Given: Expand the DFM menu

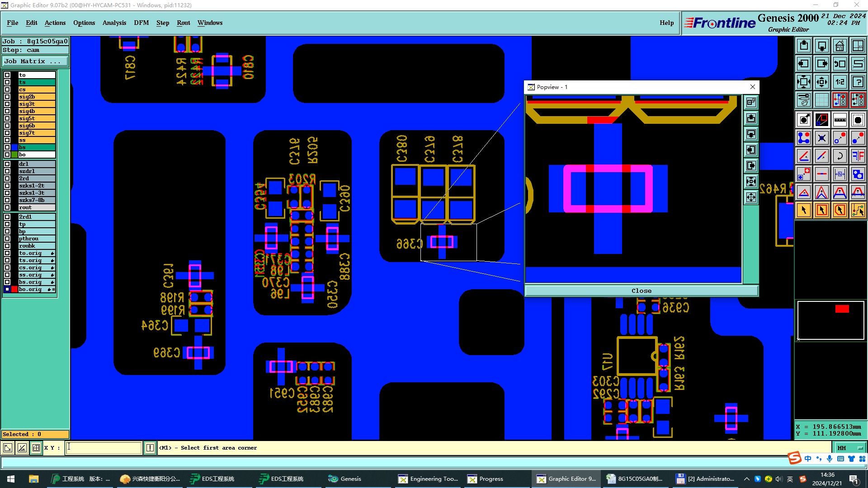Looking at the screenshot, I should point(141,23).
